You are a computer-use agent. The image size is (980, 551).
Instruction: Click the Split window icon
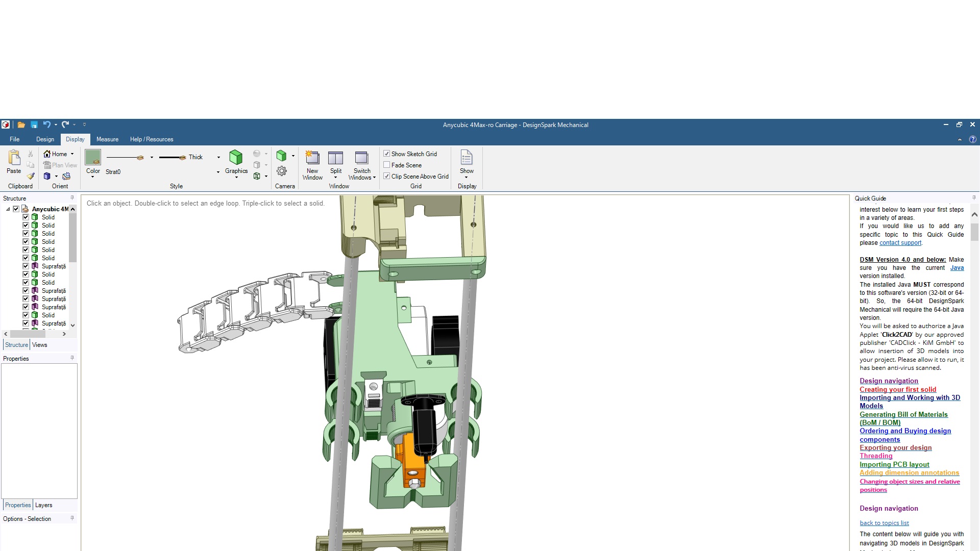pos(335,158)
